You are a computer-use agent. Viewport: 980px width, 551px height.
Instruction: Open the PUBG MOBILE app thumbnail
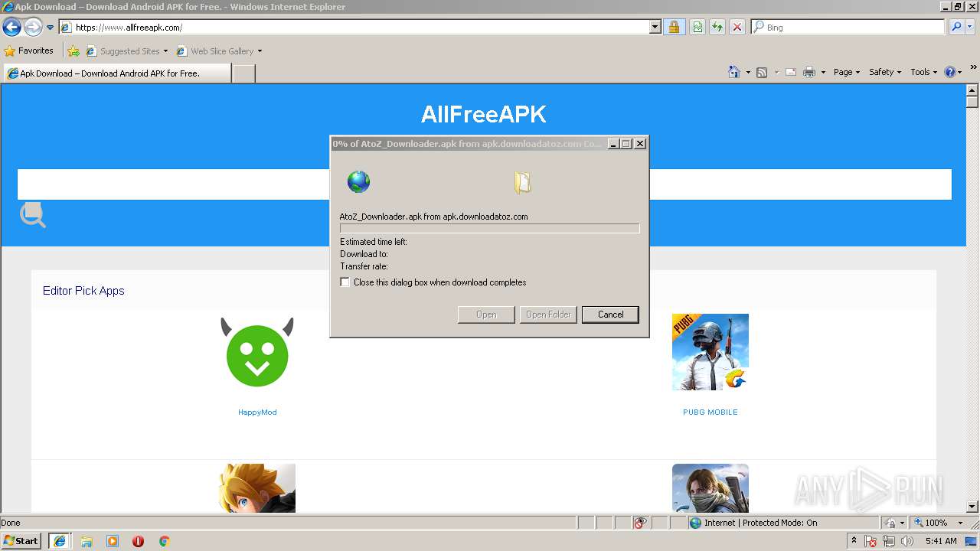[710, 352]
